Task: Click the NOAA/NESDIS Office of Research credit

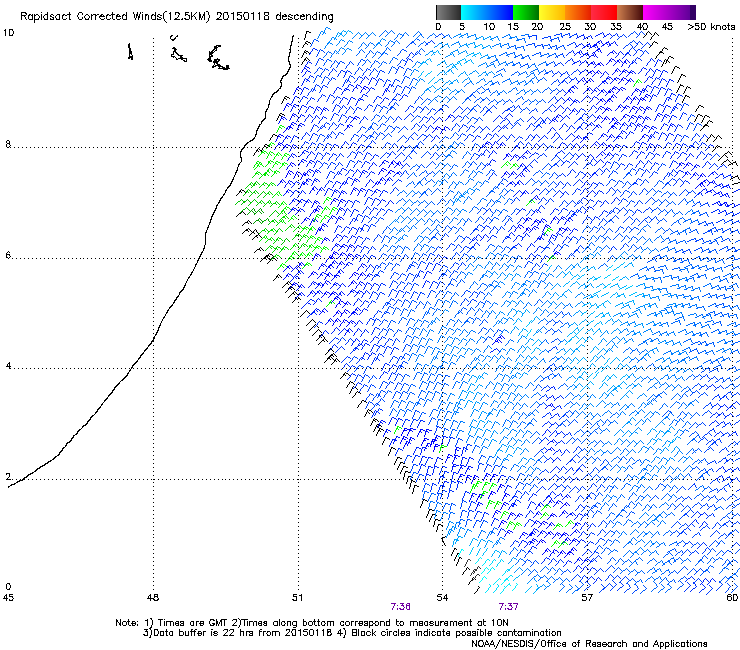Action: (x=589, y=644)
